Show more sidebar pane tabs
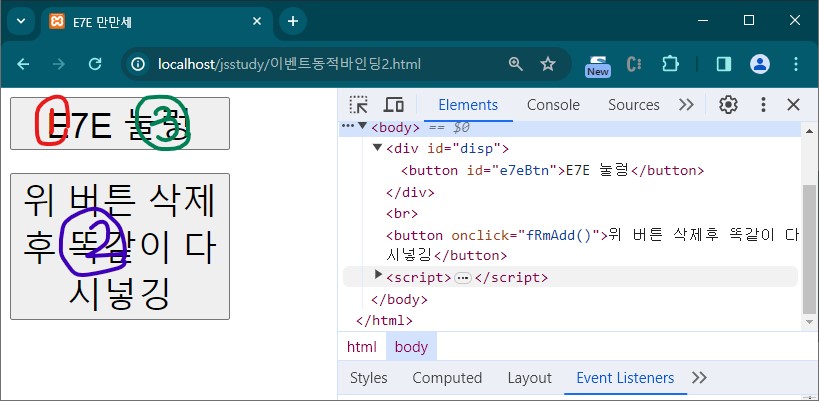 [x=699, y=378]
